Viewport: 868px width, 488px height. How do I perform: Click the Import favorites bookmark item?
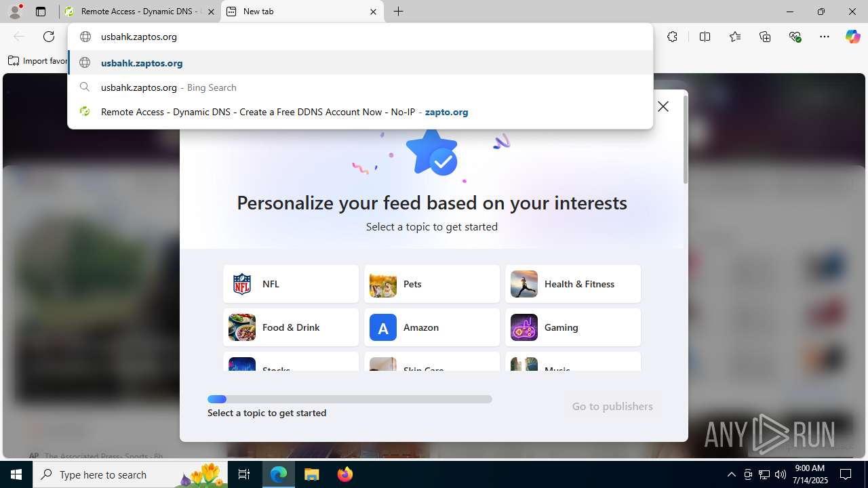(x=37, y=61)
